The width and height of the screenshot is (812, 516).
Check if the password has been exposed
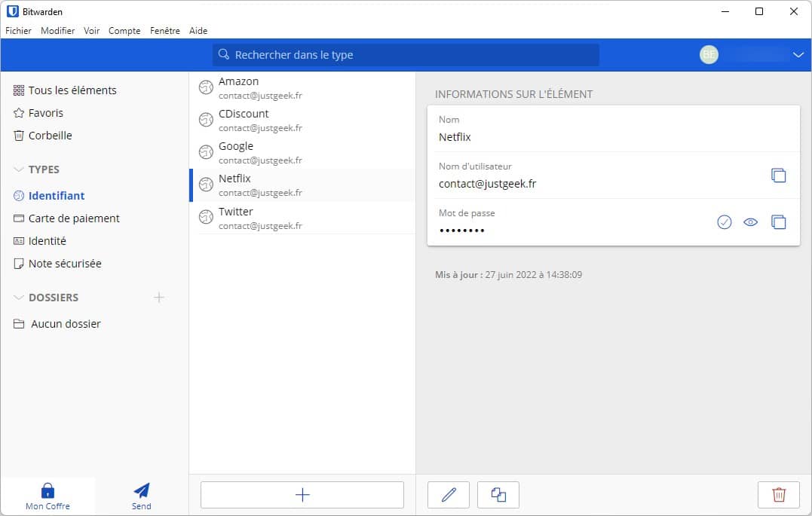click(724, 222)
